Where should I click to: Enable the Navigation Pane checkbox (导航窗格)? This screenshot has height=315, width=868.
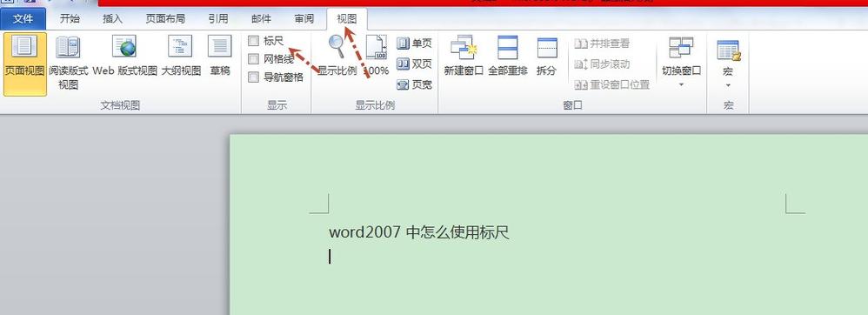pos(254,77)
